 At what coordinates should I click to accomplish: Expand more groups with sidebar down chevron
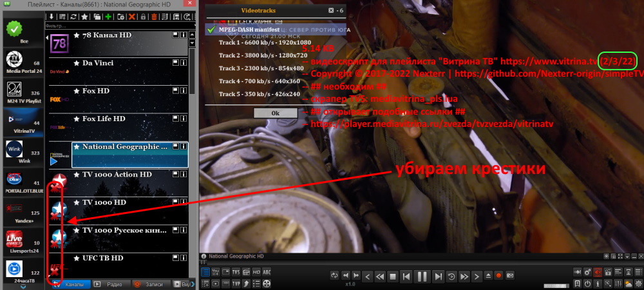23,287
